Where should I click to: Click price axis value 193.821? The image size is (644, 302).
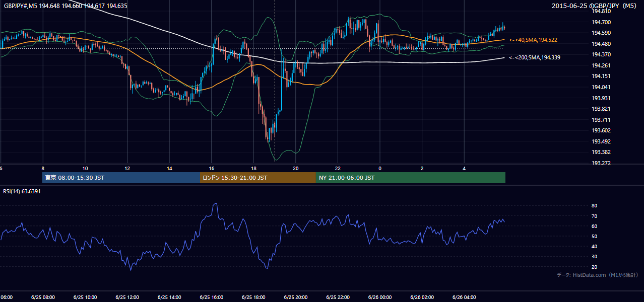601,109
